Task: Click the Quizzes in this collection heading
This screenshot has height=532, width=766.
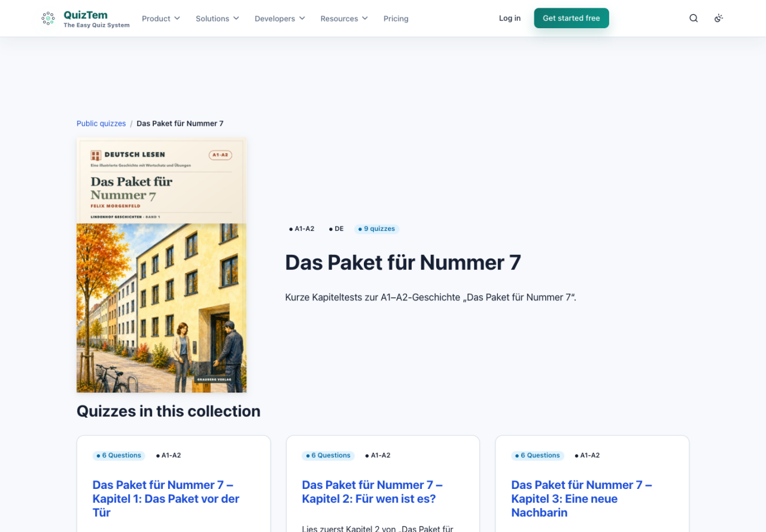Action: 168,411
